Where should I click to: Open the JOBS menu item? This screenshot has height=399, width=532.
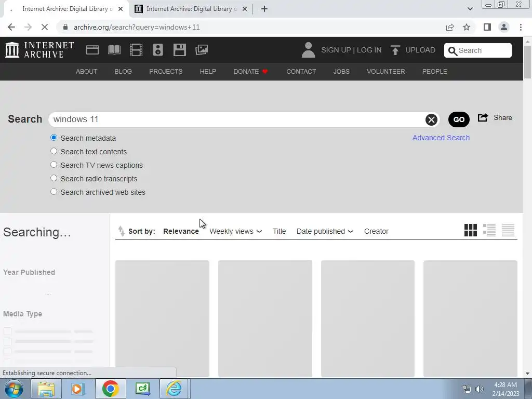point(341,72)
